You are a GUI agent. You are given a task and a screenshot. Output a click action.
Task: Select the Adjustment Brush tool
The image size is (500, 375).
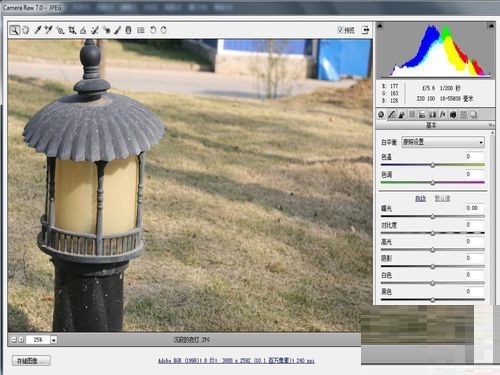point(117,30)
